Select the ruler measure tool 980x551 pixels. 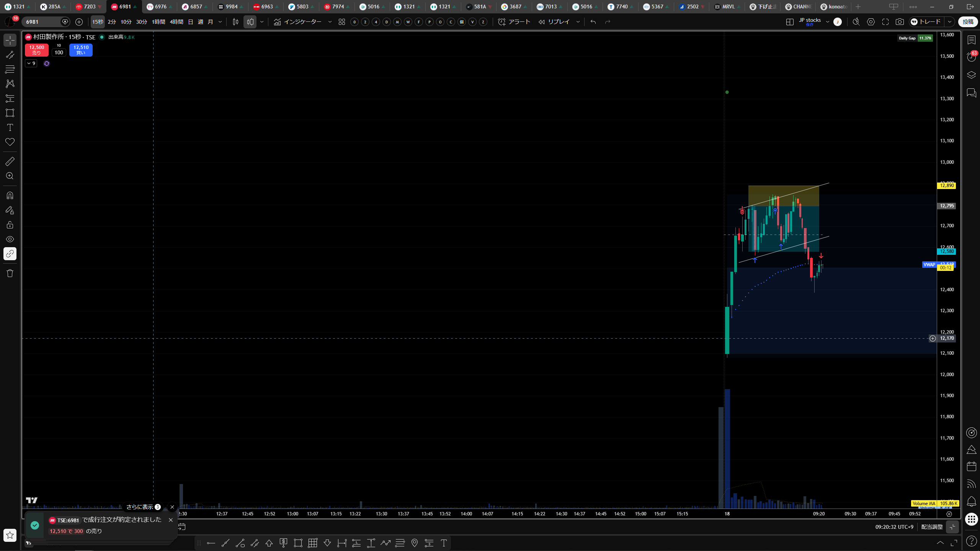10,161
